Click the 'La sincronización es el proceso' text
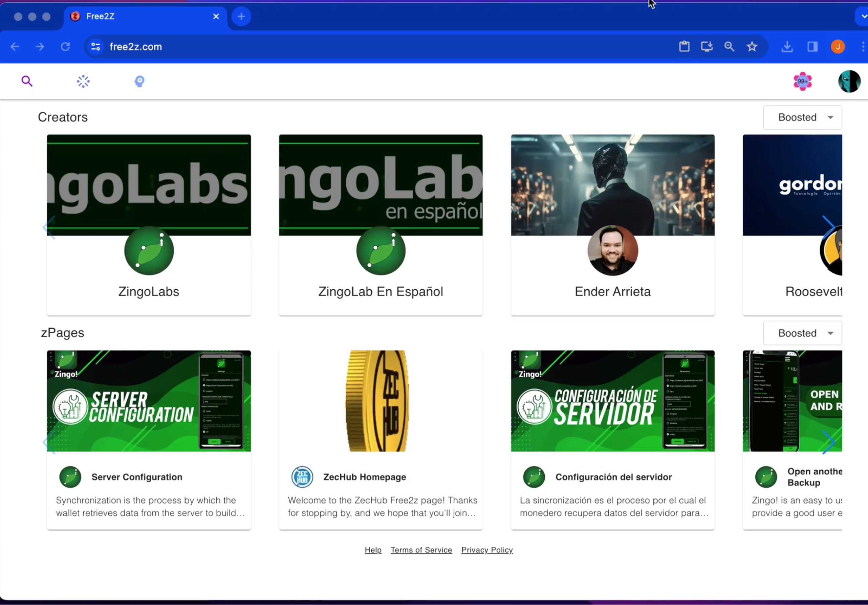Screen dimensions: 868x605 point(614,507)
